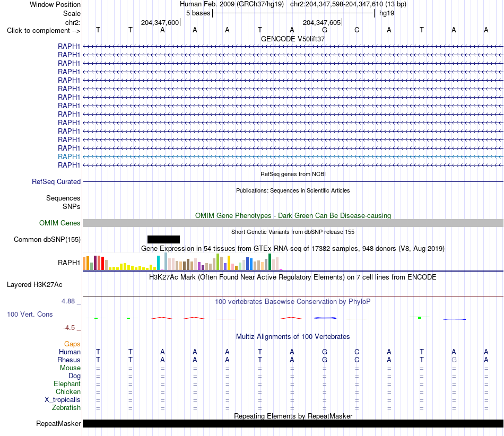Viewport: 504px width, 436px height.
Task: Click the Window Position label
Action: (55, 4)
